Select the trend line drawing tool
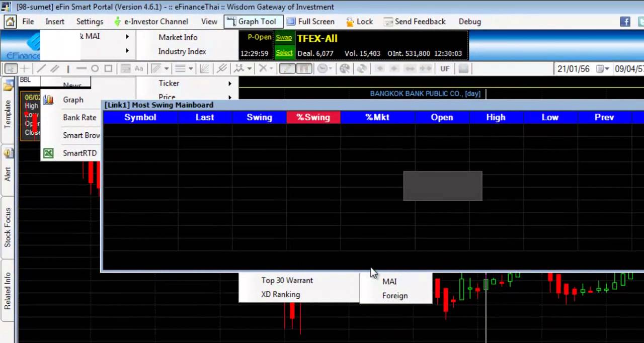 [x=41, y=69]
